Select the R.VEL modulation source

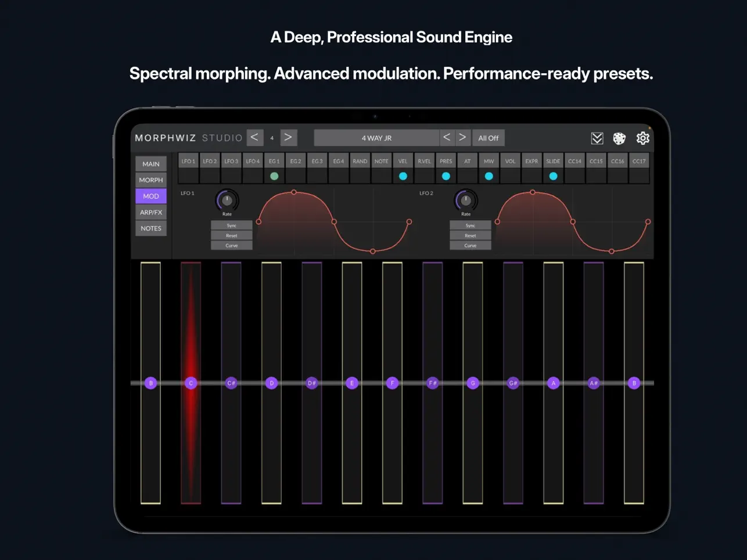point(425,161)
